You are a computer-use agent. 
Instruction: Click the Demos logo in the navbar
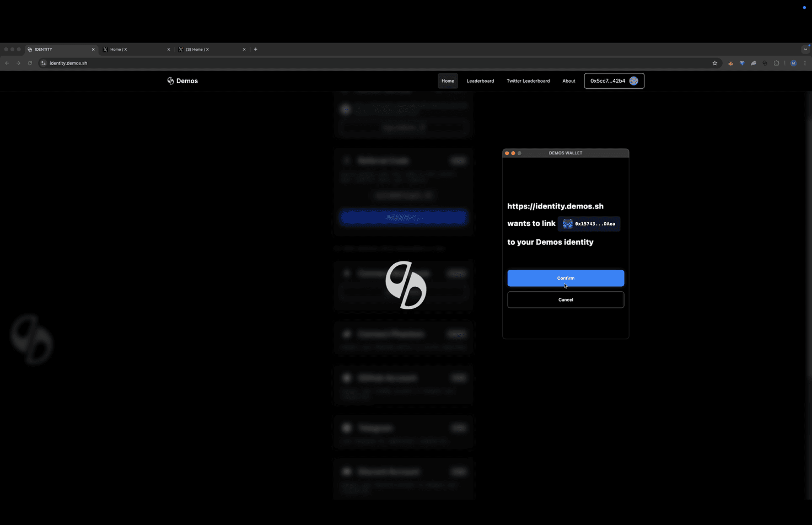182,81
